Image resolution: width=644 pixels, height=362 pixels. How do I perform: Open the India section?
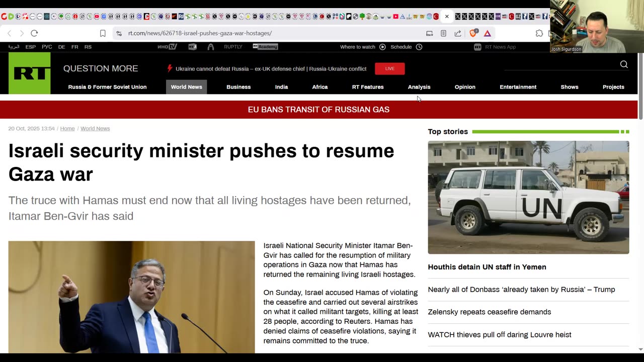(281, 87)
